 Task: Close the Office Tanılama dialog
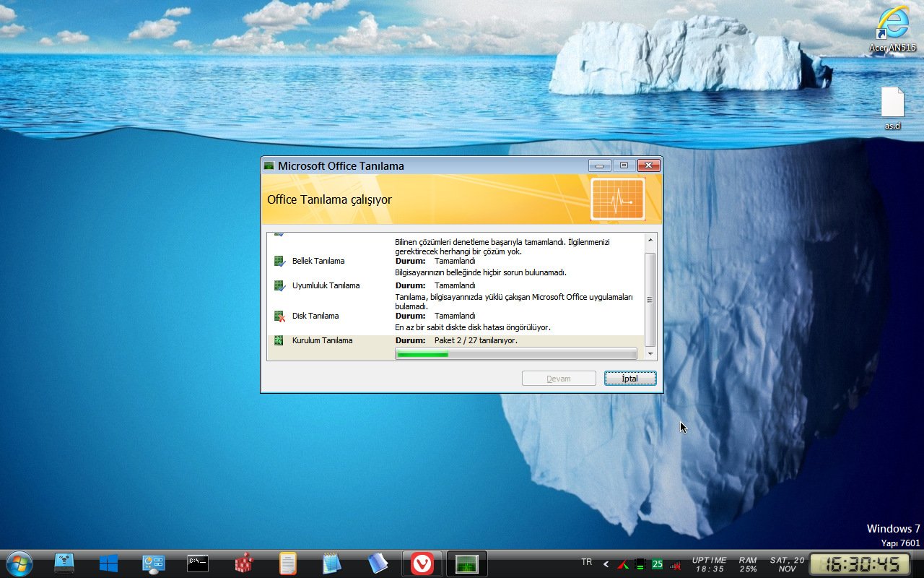pos(649,165)
